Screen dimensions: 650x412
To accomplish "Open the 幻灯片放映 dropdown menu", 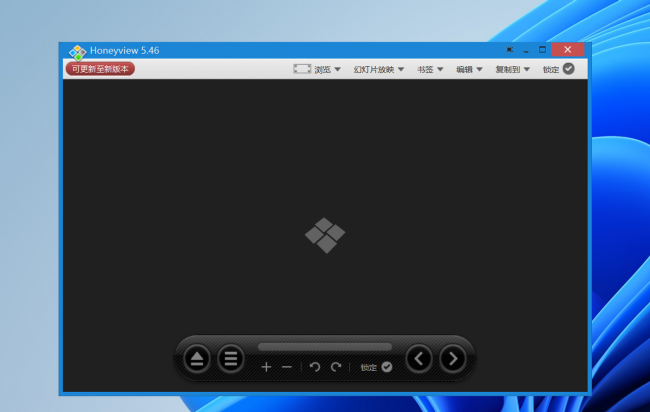I will [x=378, y=69].
